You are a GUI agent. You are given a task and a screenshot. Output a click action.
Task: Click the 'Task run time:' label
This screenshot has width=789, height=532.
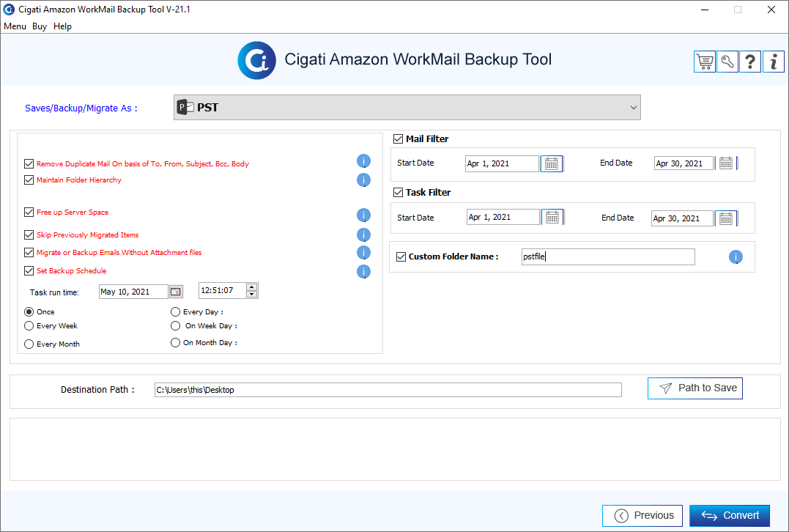(54, 292)
